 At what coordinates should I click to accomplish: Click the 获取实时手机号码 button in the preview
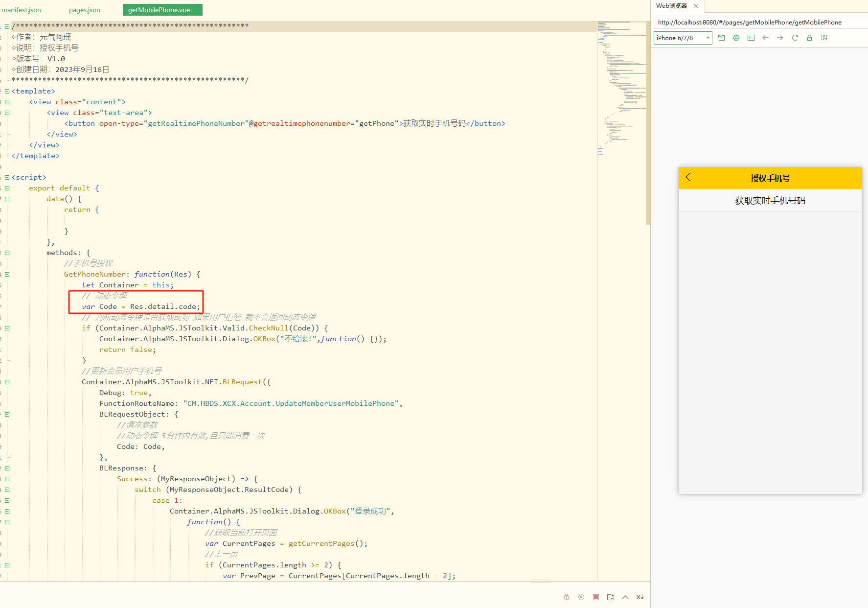[x=770, y=200]
